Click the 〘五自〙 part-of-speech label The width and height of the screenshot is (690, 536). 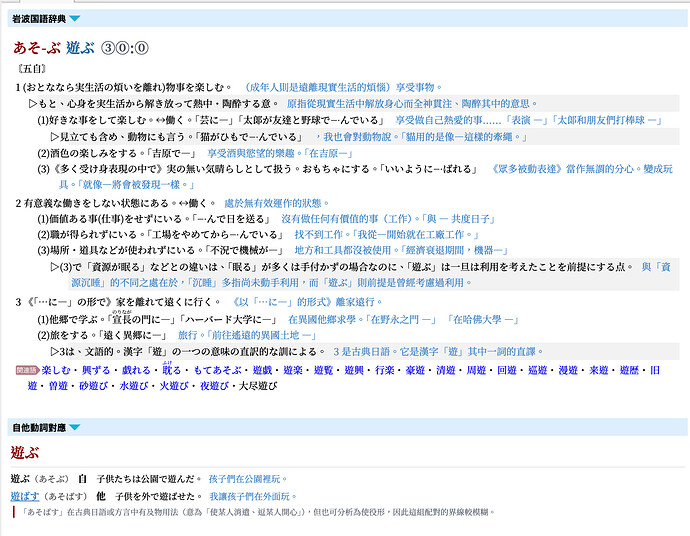tap(32, 69)
